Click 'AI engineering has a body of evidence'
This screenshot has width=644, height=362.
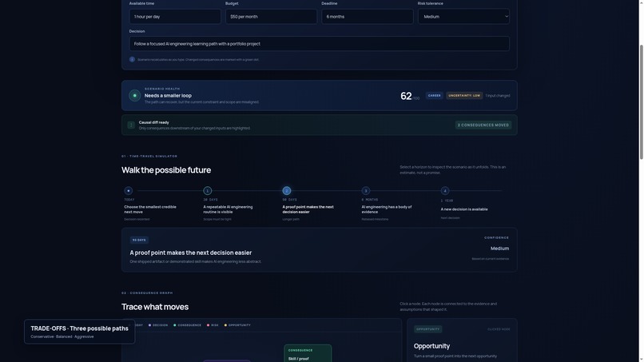point(387,209)
